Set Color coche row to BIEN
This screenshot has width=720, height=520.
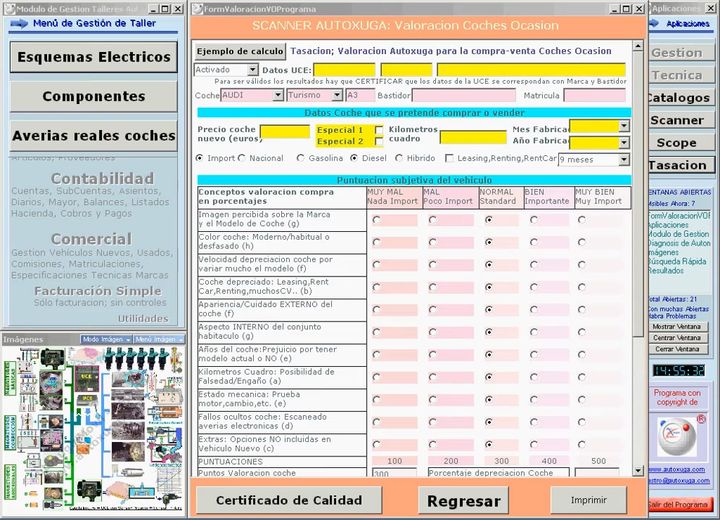pos(534,242)
